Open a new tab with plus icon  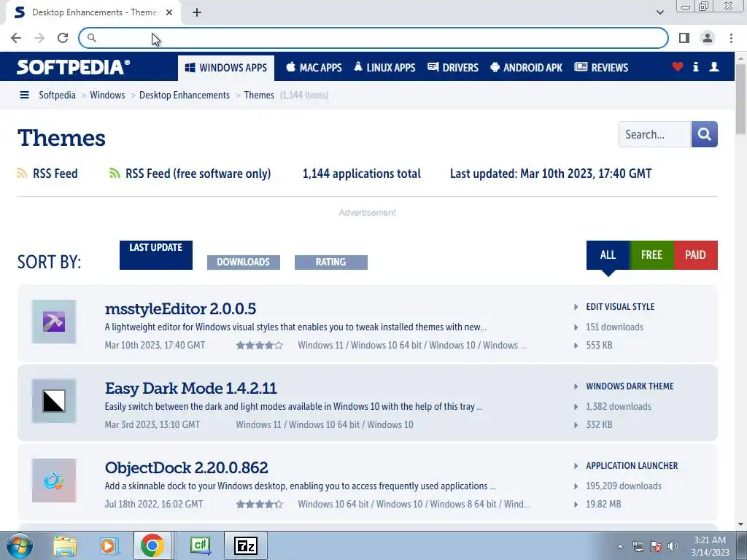click(197, 12)
